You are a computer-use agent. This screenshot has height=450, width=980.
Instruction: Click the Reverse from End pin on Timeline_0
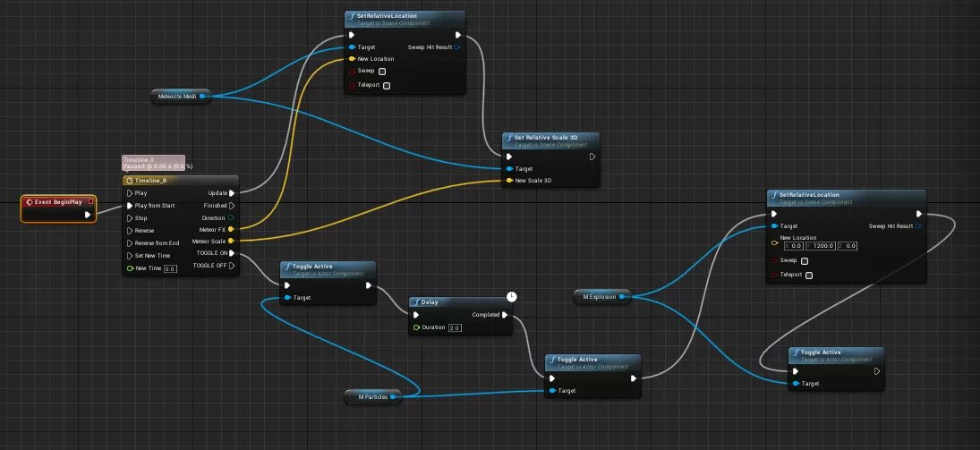pos(130,243)
